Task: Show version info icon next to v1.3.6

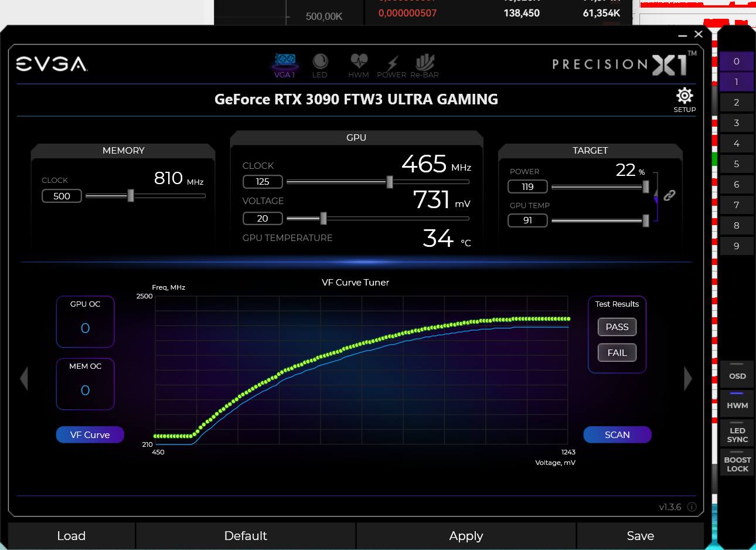Action: click(x=692, y=507)
